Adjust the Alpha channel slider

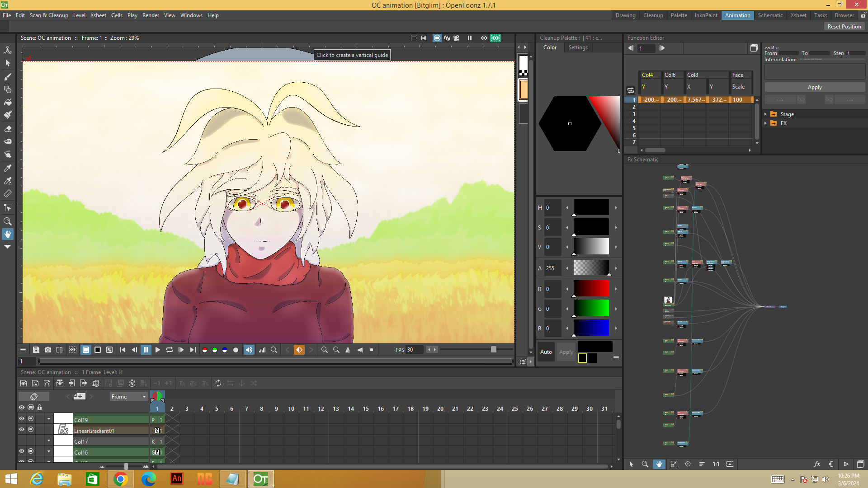pos(591,267)
